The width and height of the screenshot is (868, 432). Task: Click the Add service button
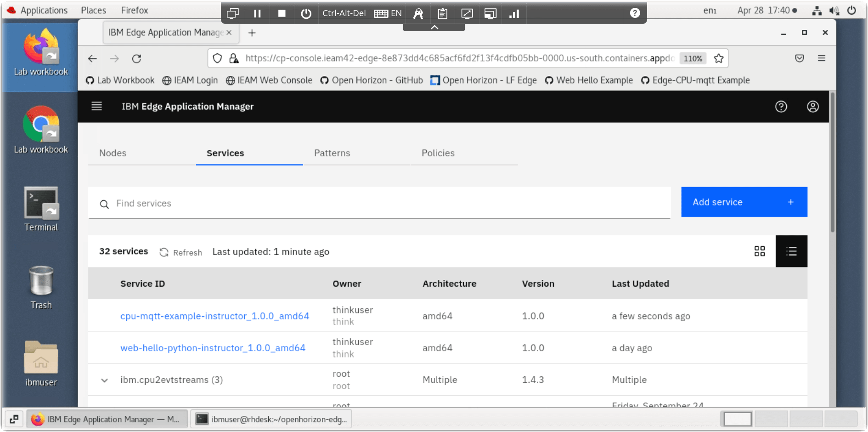pos(744,202)
